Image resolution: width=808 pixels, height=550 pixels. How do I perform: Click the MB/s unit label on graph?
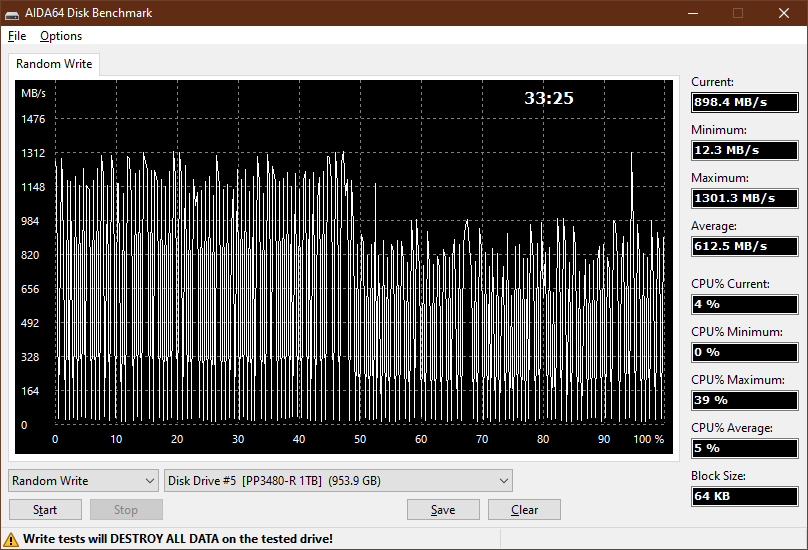[33, 93]
